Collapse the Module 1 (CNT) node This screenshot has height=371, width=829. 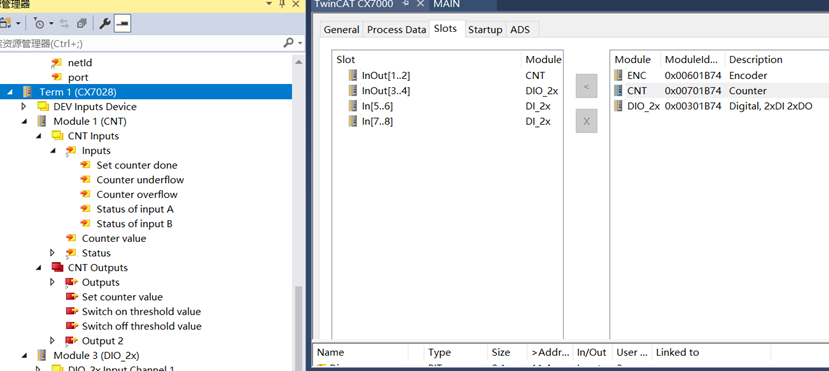tap(25, 122)
